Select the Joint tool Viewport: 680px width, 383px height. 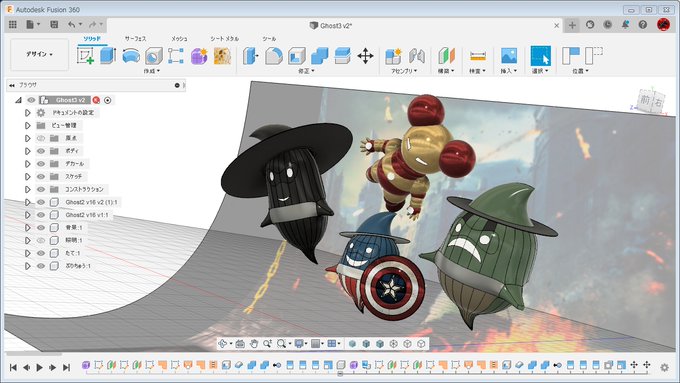pos(416,56)
